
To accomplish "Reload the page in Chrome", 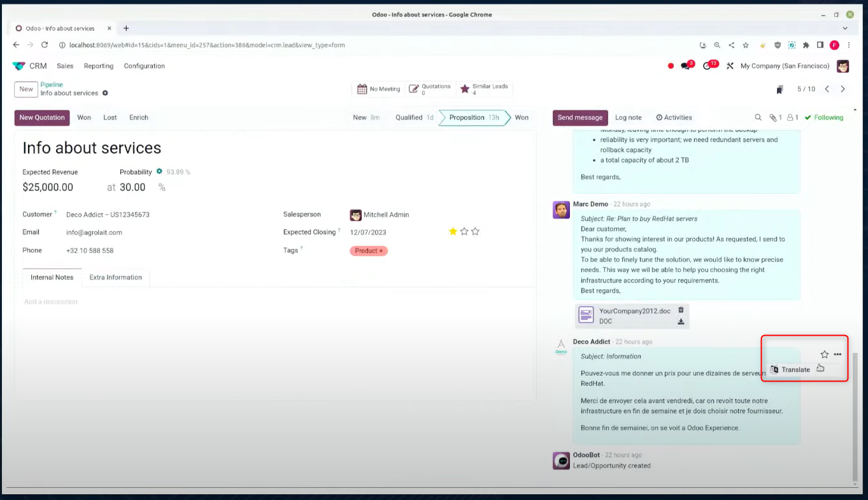I will coord(45,45).
